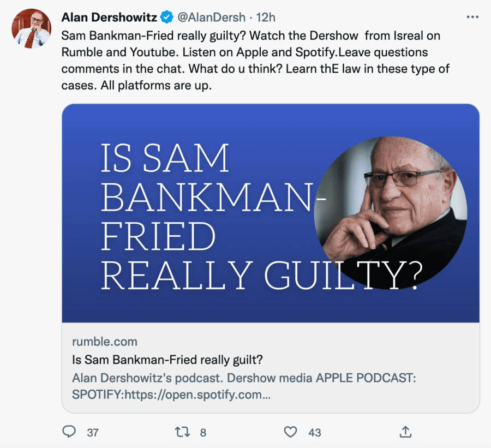Click the blue verified badge
Image resolution: width=491 pixels, height=448 pixels.
pyautogui.click(x=166, y=17)
